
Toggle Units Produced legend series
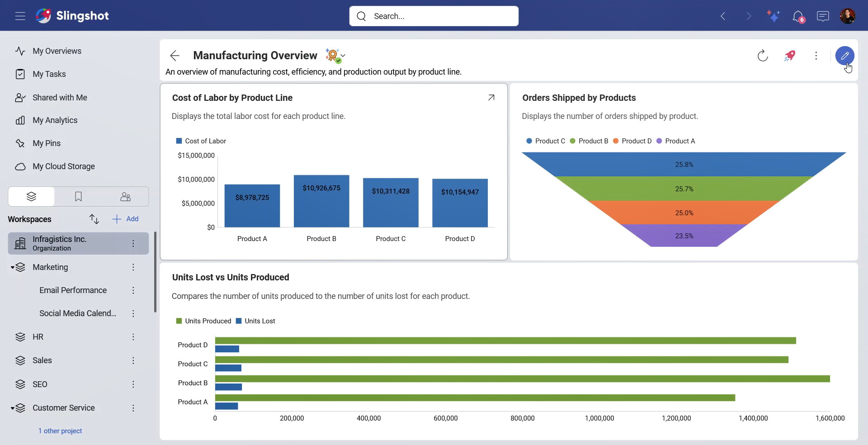click(203, 321)
